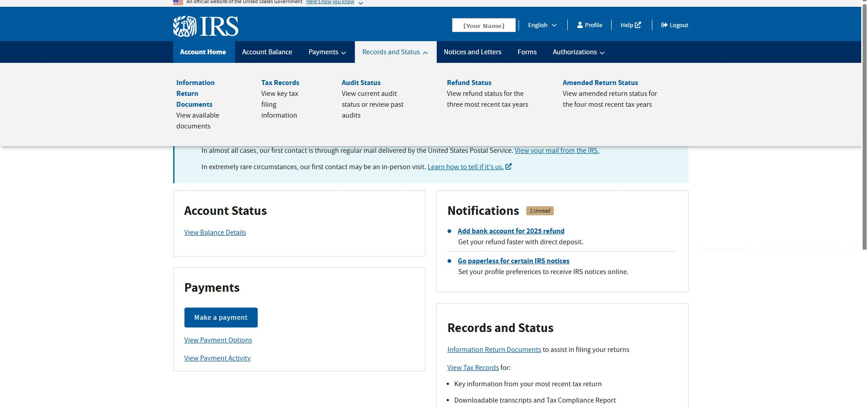
Task: Click "Key information from your most recent tax return" text
Action: pyautogui.click(x=528, y=384)
